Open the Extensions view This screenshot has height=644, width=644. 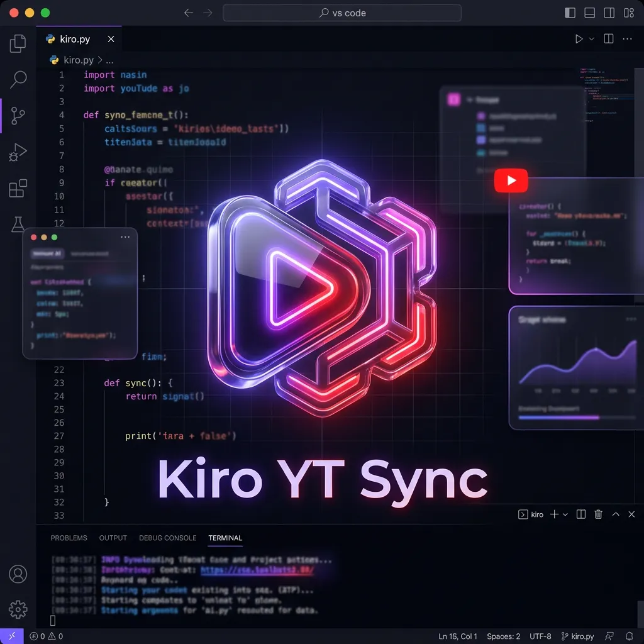18,188
